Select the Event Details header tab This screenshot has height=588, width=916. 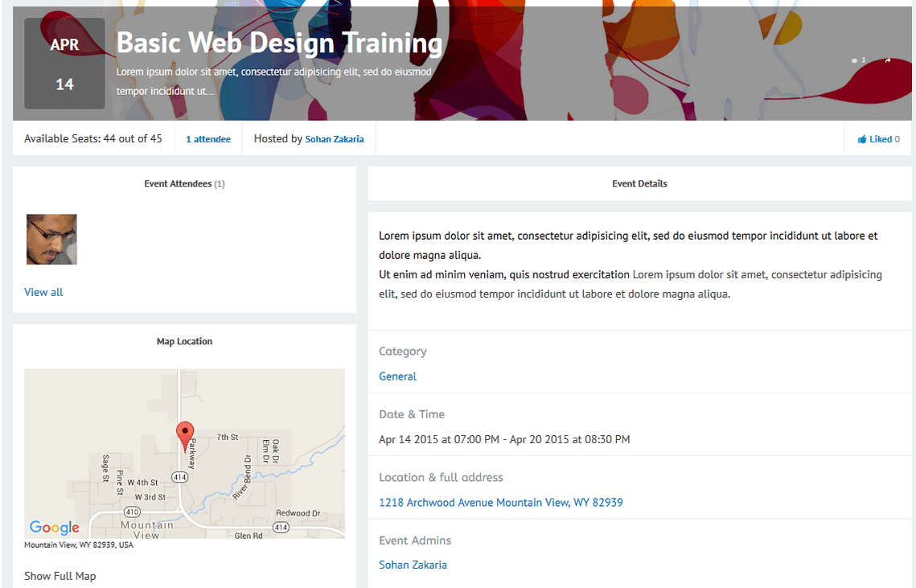coord(639,183)
